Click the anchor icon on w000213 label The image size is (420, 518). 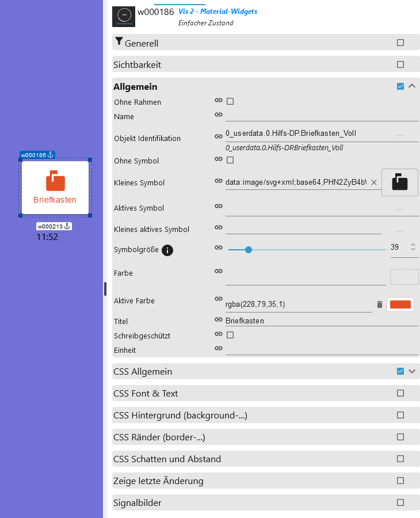click(x=67, y=226)
